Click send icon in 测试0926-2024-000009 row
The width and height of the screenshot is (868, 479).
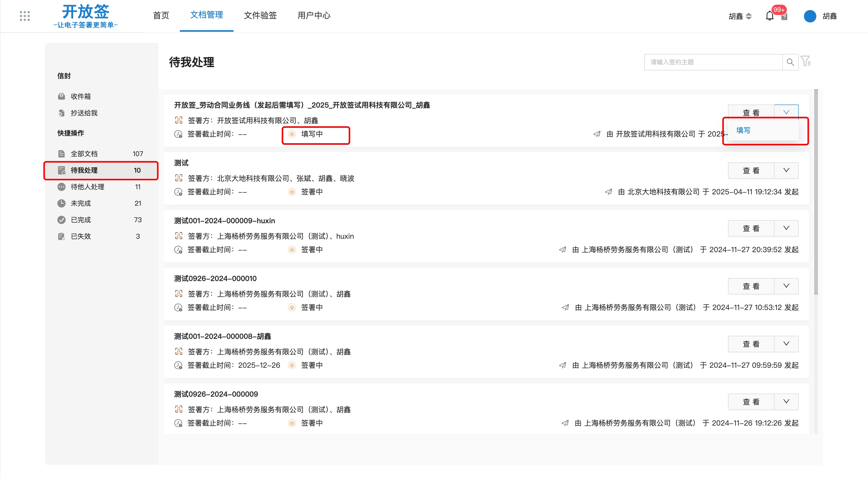pyautogui.click(x=565, y=423)
